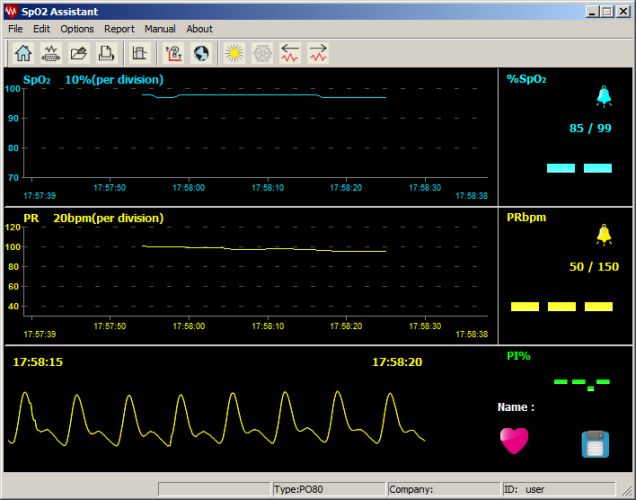The image size is (636, 500).
Task: Click the PR alarm limits 50 / 150
Action: (594, 267)
